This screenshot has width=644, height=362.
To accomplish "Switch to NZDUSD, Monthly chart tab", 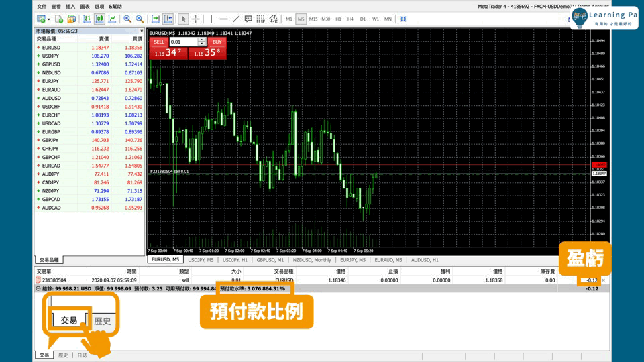I will point(312,260).
